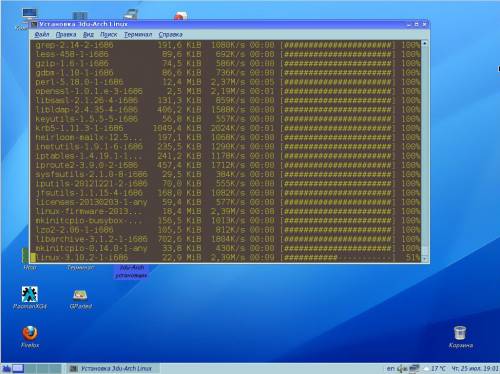Open the Вид menu
The width and height of the screenshot is (500, 374).
point(88,35)
